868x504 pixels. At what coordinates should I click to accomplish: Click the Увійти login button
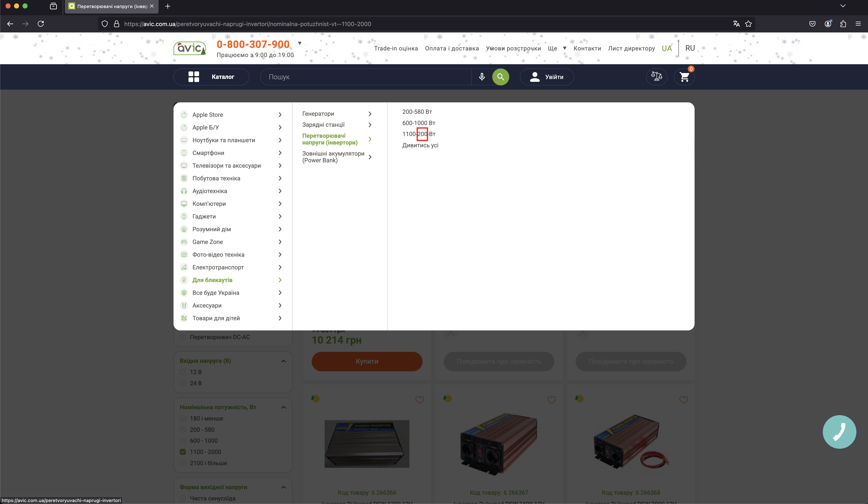click(547, 77)
